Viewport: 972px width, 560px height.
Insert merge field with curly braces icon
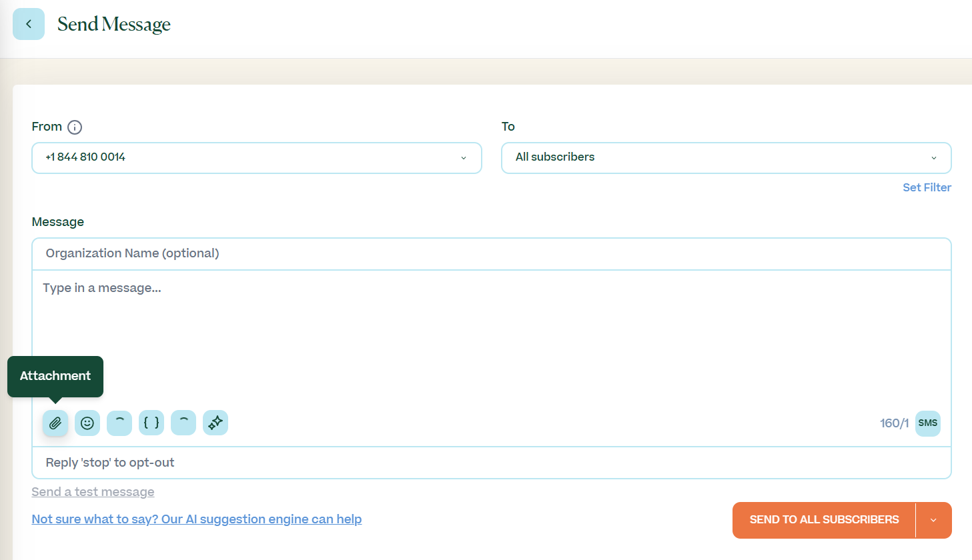(151, 423)
